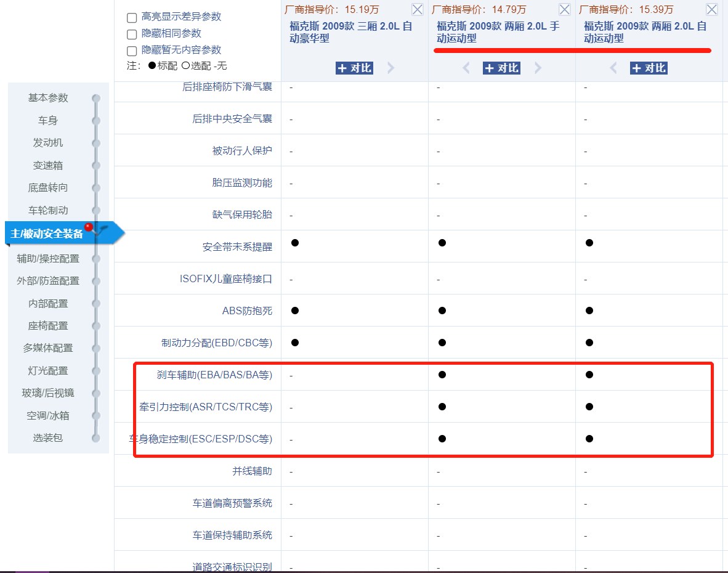Click 牵引力控制(ASR/TCS/TRC等) parameter label
728x573 pixels.
point(206,407)
